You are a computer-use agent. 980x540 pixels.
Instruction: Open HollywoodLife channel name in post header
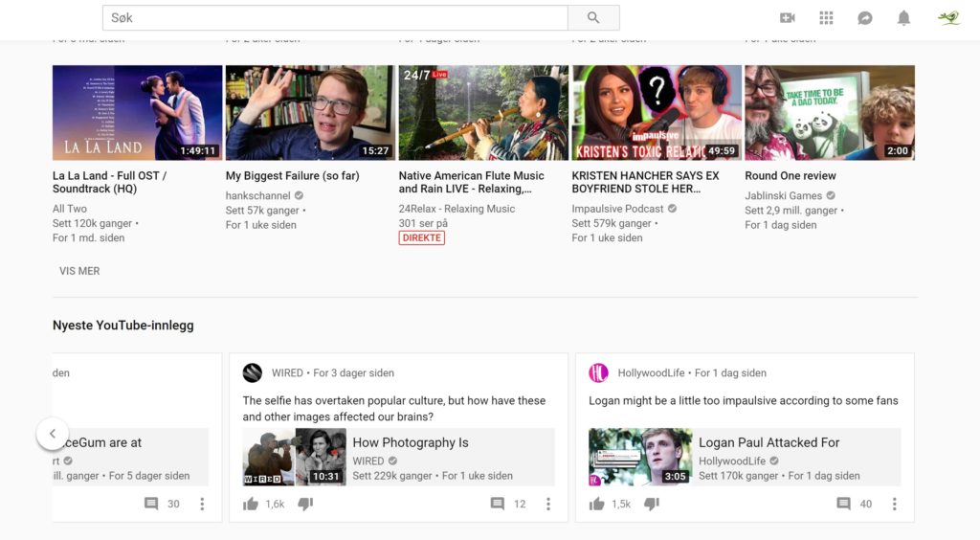651,373
